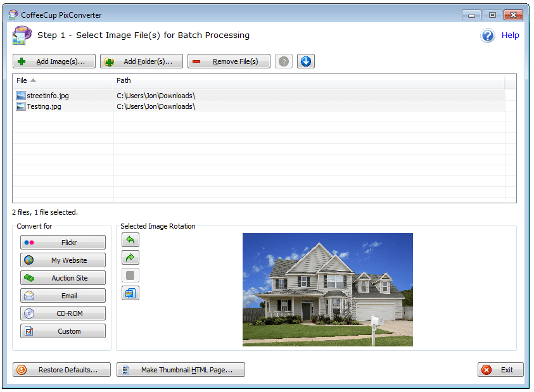Viewport: 534px width, 392px height.
Task: Rotate selected image left
Action: [130, 240]
